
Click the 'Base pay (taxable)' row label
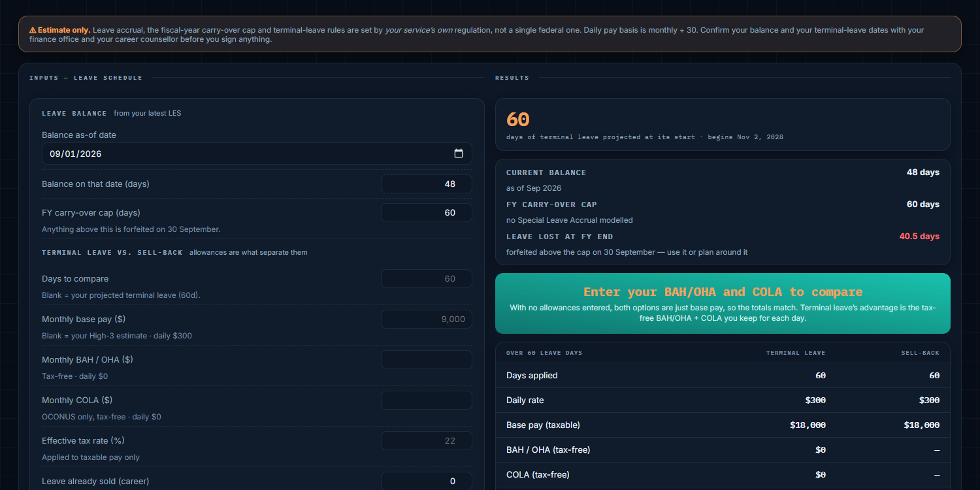tap(543, 425)
